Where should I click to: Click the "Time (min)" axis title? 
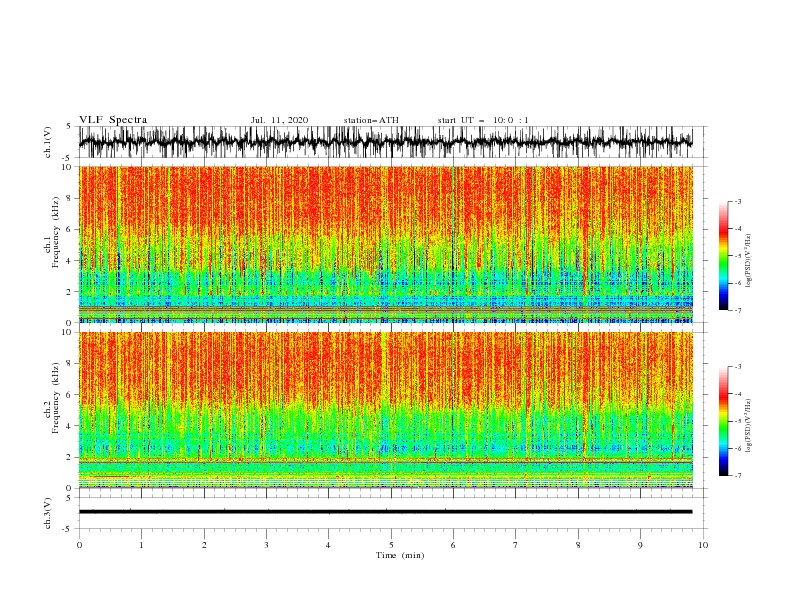400,555
